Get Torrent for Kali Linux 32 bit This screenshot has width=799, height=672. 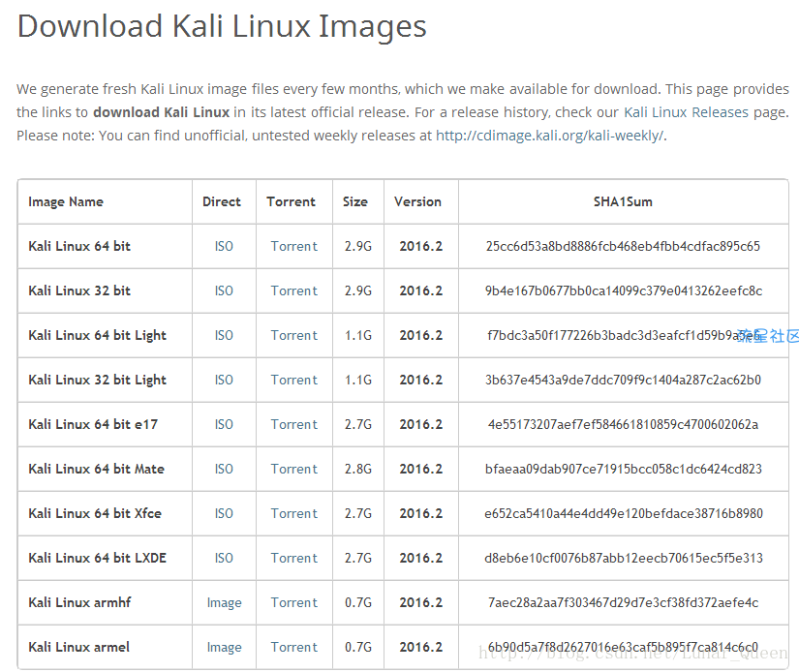294,290
